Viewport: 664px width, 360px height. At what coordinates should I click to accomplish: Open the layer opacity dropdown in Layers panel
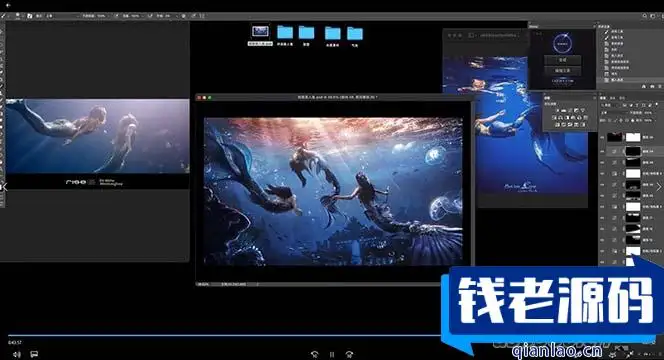[x=656, y=113]
